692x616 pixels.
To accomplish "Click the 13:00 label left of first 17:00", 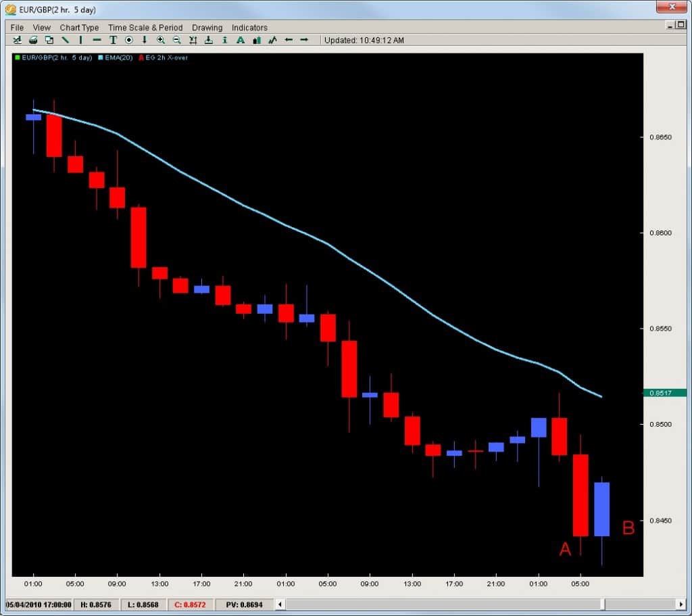I will [159, 584].
